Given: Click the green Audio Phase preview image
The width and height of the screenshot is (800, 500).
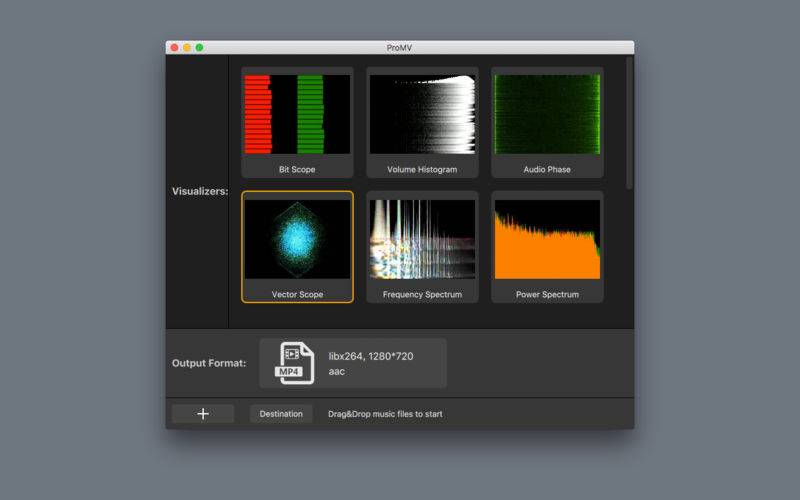Looking at the screenshot, I should (547, 114).
